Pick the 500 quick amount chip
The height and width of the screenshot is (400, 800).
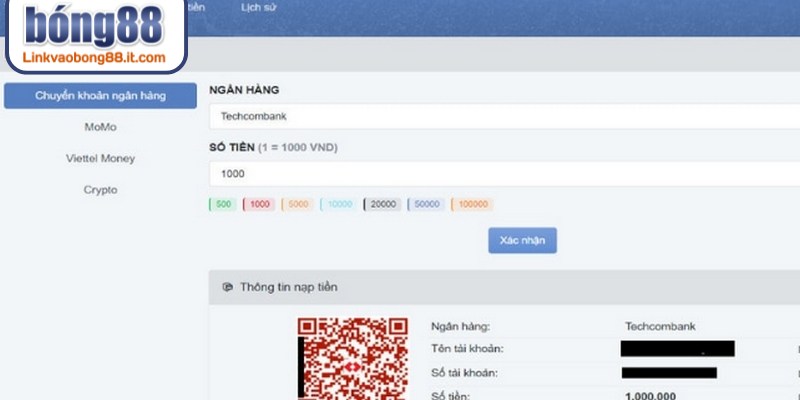click(x=223, y=204)
